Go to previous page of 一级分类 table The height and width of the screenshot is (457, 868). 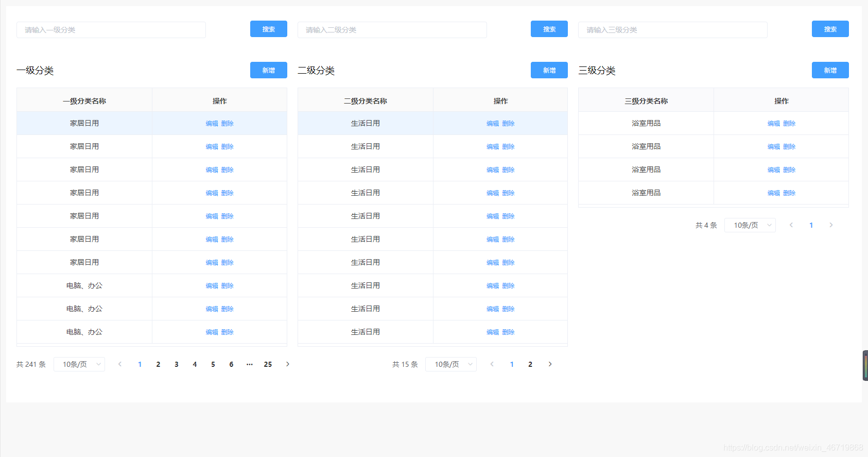120,364
